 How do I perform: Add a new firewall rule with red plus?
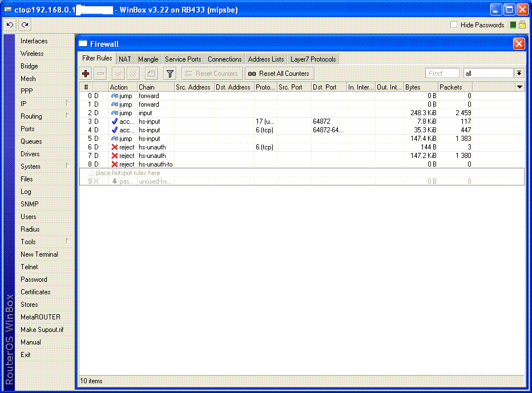point(86,73)
